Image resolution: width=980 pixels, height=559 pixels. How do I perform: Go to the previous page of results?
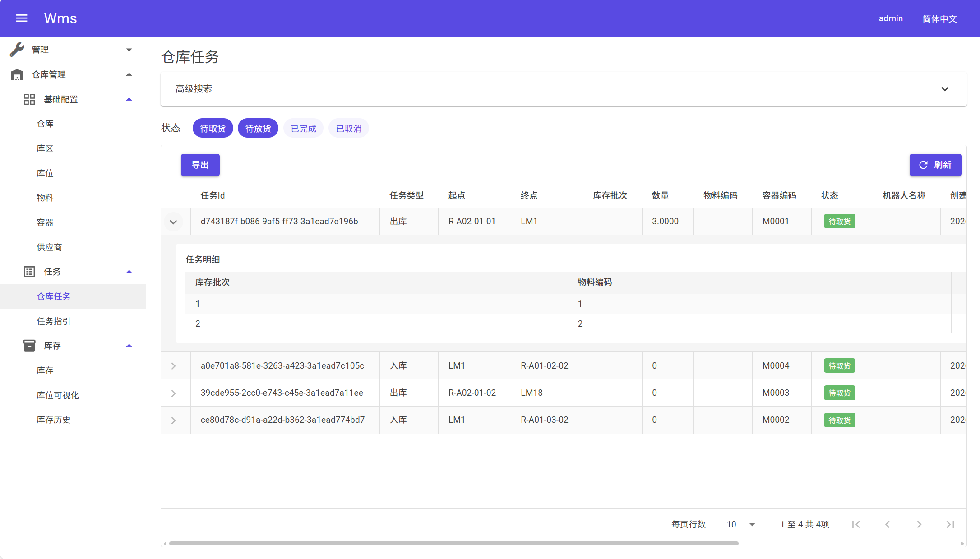tap(888, 524)
